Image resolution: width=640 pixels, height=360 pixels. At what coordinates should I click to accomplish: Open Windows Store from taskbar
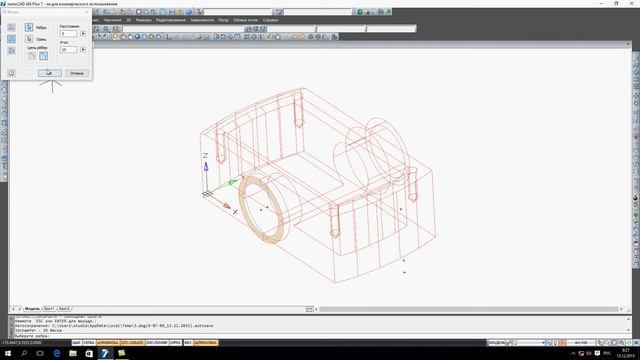(x=89, y=353)
